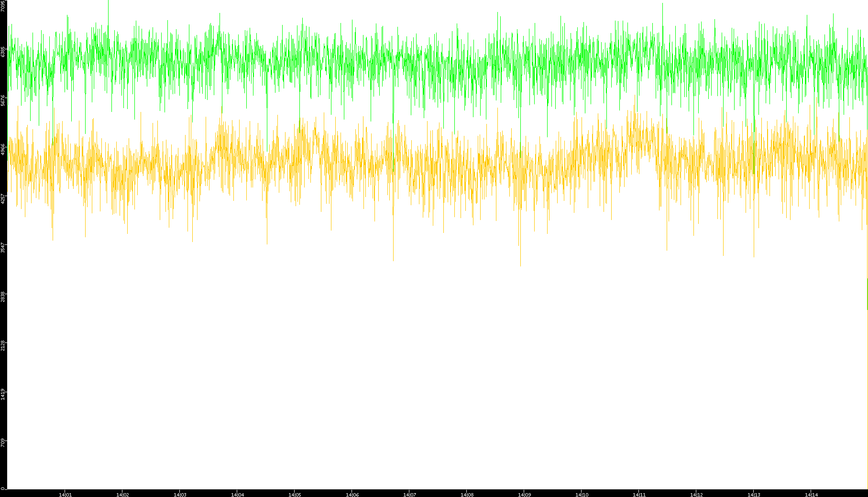Click the 2128 y-axis label

(x=3, y=345)
